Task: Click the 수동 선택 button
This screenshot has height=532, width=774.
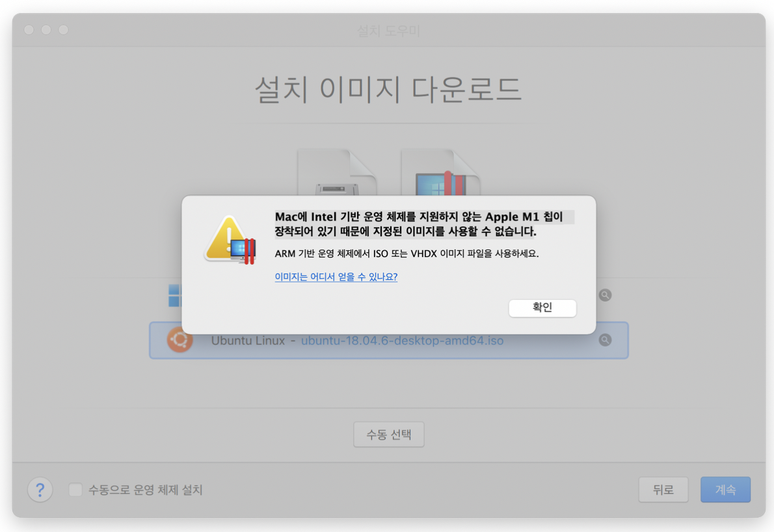Action: [388, 434]
